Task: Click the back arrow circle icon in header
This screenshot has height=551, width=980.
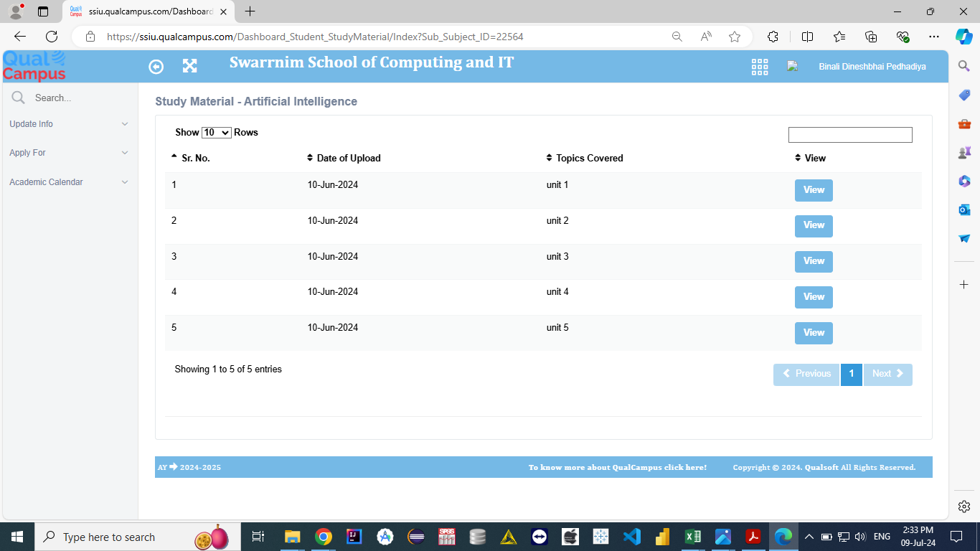Action: [x=156, y=67]
